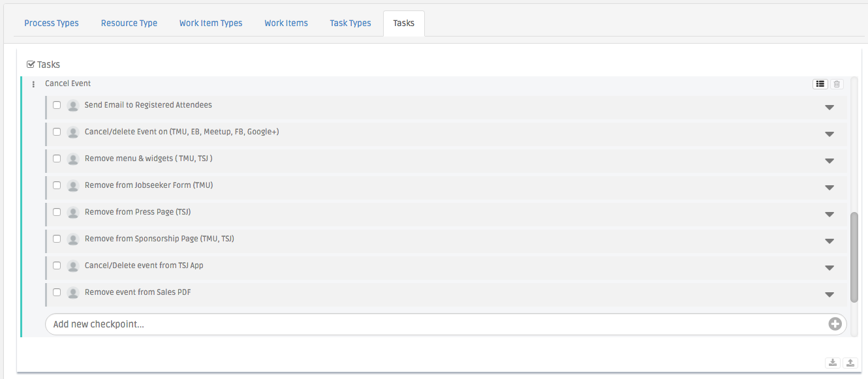This screenshot has height=379, width=868.
Task: Click assignee avatar for Remove from Press Page
Action: [73, 213]
